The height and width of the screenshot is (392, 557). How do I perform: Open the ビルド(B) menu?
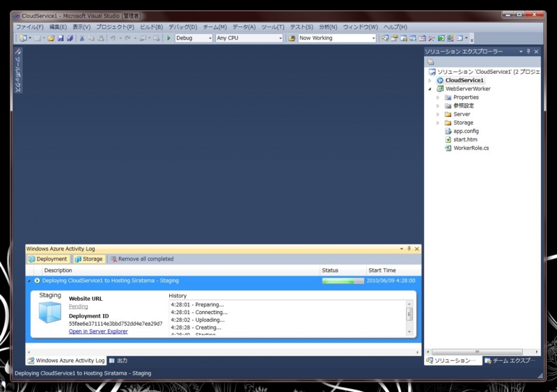click(151, 27)
